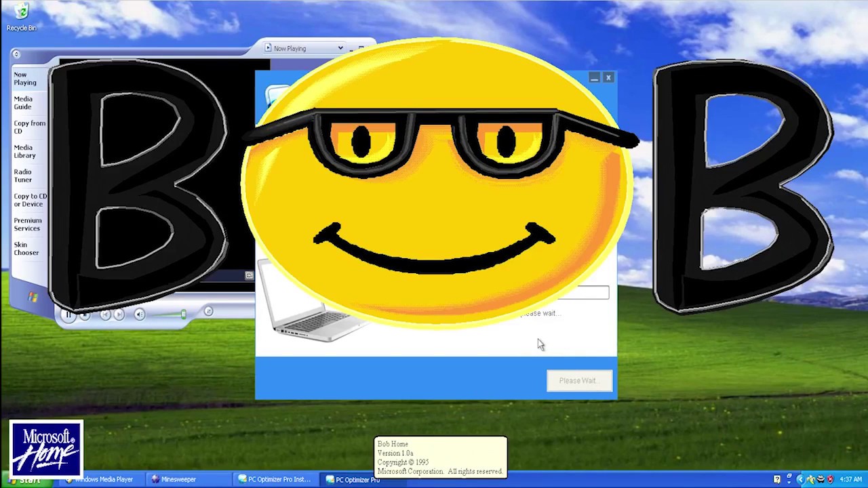Click the red security shield tray icon

[830, 480]
